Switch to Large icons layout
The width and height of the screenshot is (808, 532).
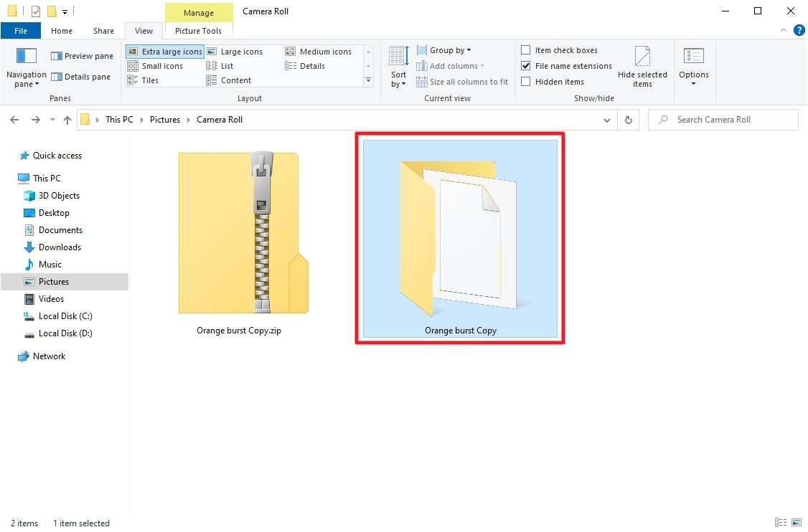pyautogui.click(x=235, y=52)
